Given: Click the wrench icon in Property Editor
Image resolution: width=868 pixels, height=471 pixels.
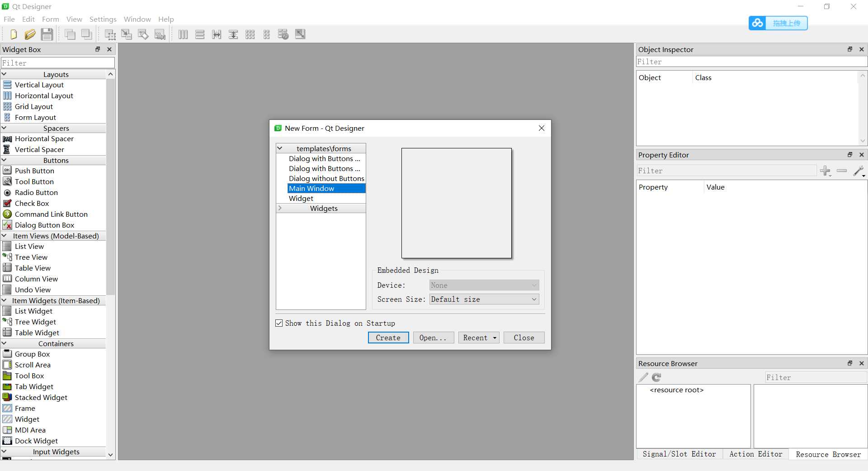Looking at the screenshot, I should [x=859, y=171].
